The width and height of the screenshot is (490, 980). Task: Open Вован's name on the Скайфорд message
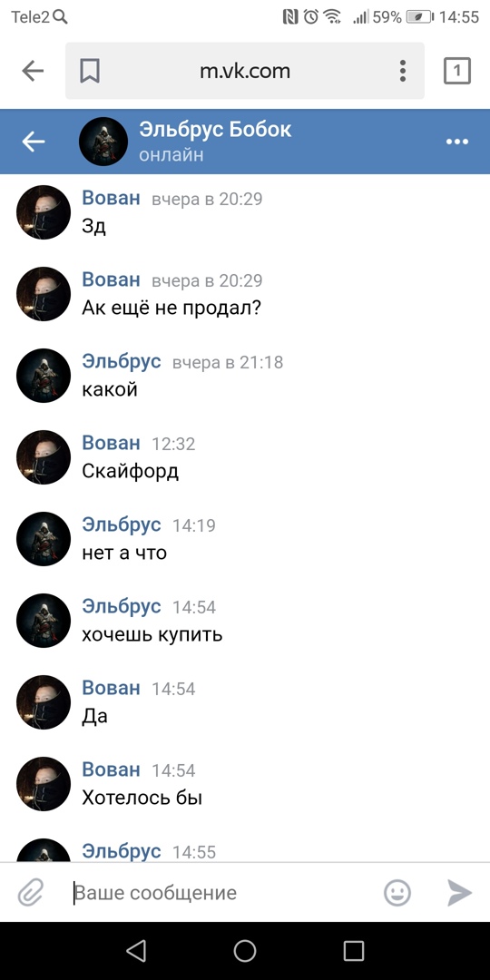click(112, 443)
